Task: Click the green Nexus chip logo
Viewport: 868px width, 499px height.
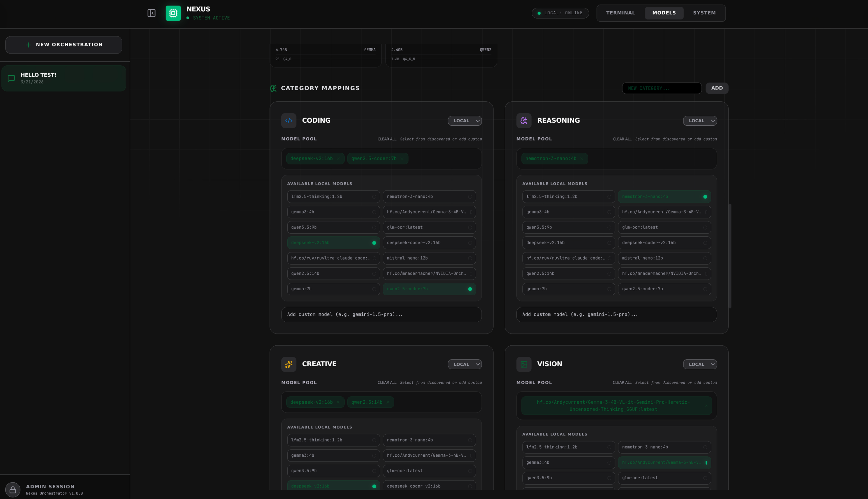Action: tap(173, 13)
